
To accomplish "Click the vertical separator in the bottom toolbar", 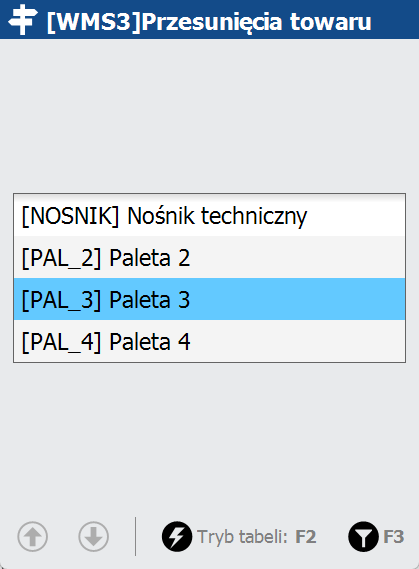I will click(135, 536).
